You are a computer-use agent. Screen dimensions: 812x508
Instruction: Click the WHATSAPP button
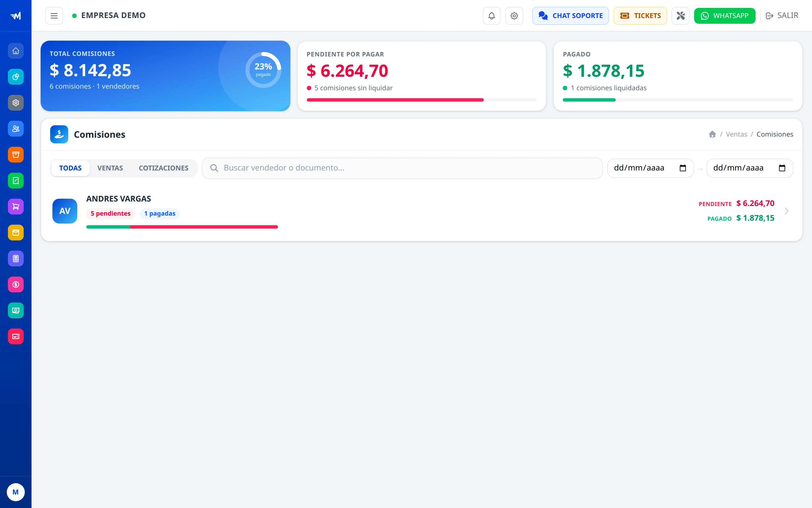coord(725,16)
